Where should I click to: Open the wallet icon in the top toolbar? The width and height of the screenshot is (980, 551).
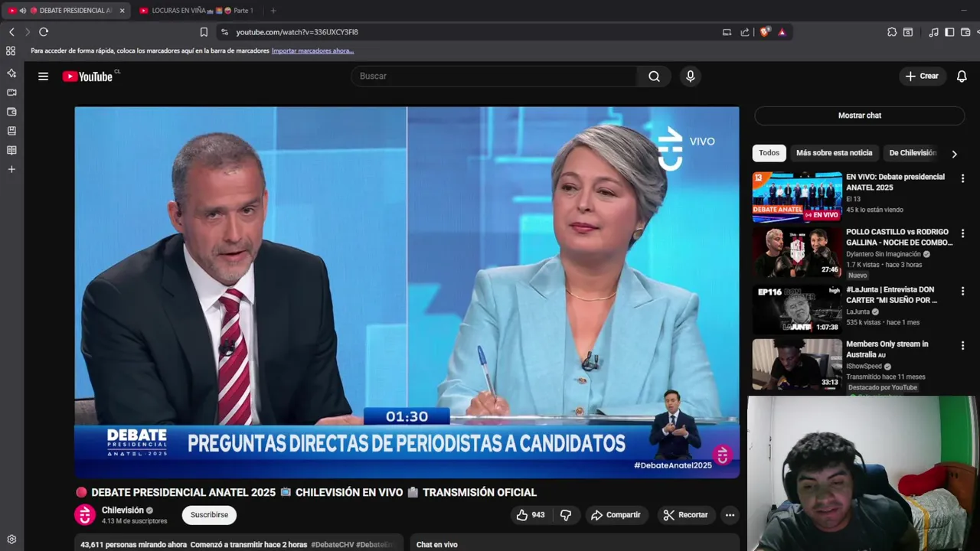click(965, 32)
